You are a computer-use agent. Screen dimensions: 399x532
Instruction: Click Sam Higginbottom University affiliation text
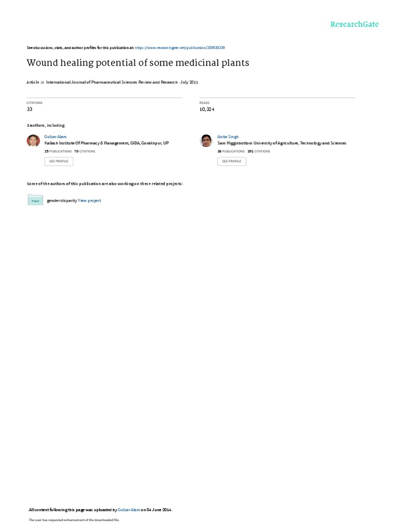tap(282, 143)
